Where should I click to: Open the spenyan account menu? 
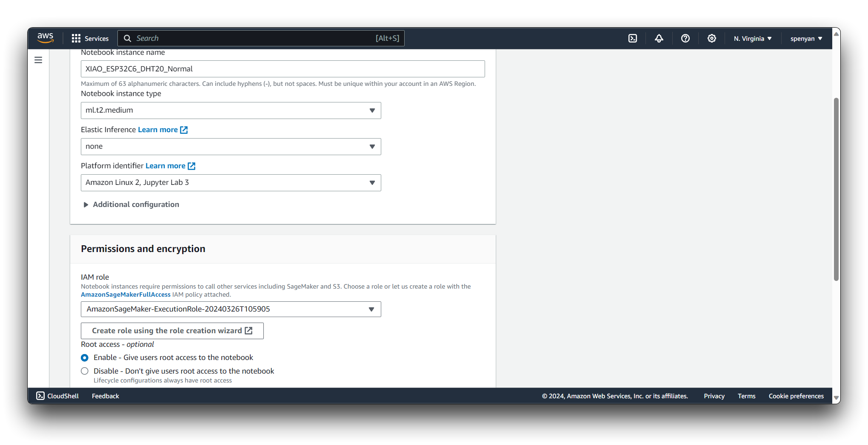point(806,38)
